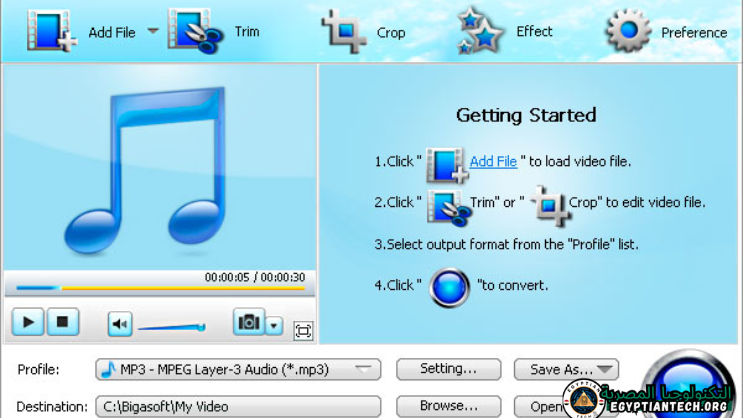This screenshot has width=743, height=418.
Task: Open the Trim tool
Action: [190, 31]
